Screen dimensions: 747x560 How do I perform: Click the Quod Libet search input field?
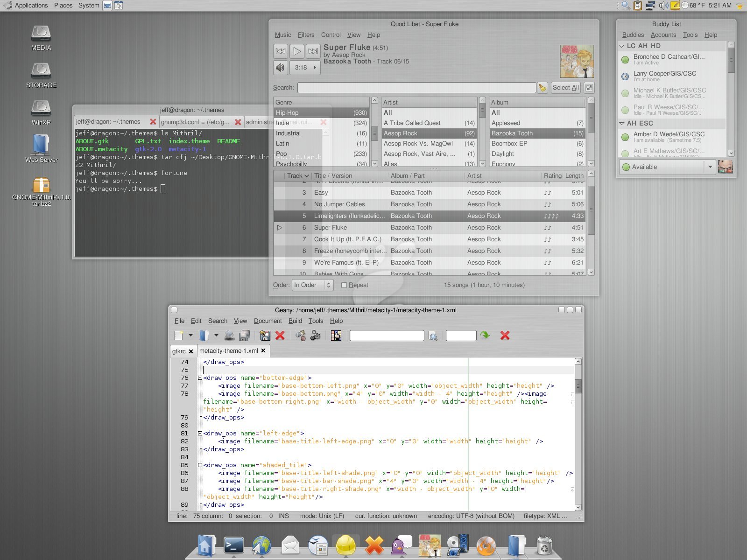click(x=416, y=88)
